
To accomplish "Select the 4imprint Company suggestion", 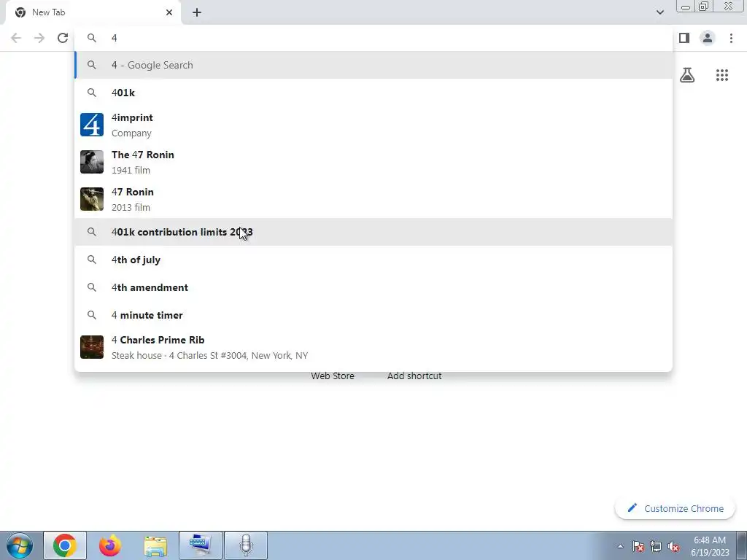I will point(373,125).
